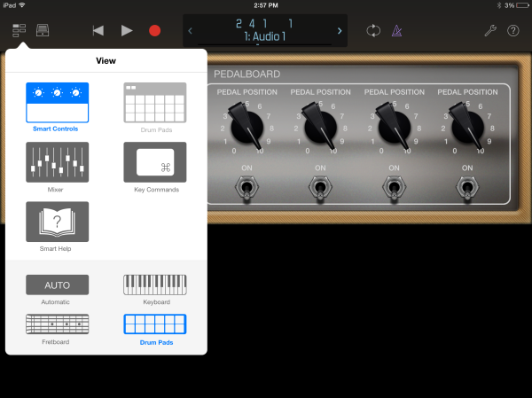Open the View menu icon in toolbar
The height and width of the screenshot is (398, 532).
pos(19,30)
